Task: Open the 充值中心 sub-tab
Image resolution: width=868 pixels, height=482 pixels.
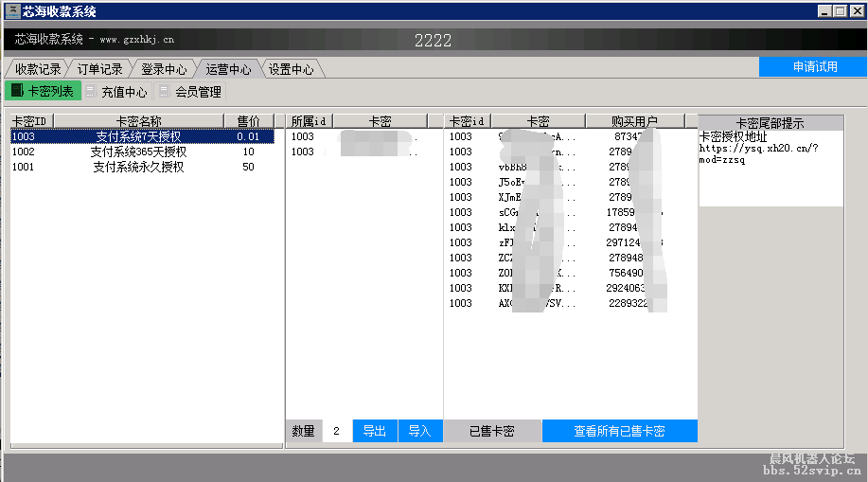Action: click(x=117, y=92)
